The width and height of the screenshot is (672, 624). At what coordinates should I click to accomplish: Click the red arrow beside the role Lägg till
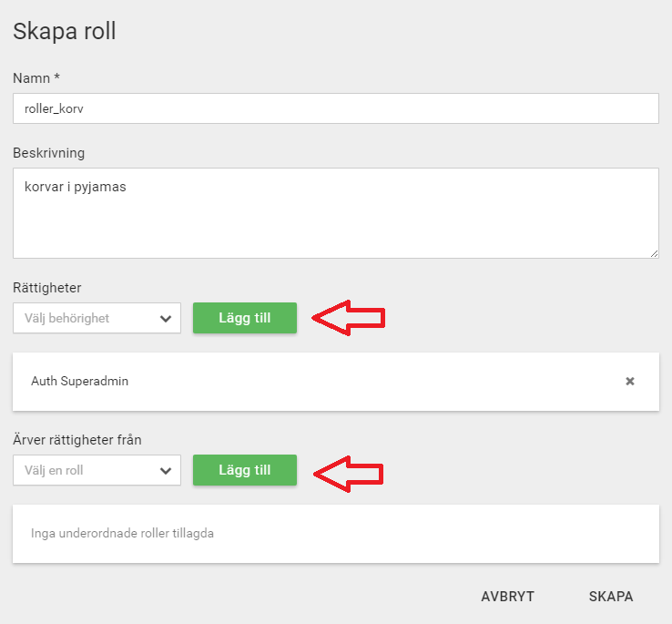pyautogui.click(x=349, y=474)
